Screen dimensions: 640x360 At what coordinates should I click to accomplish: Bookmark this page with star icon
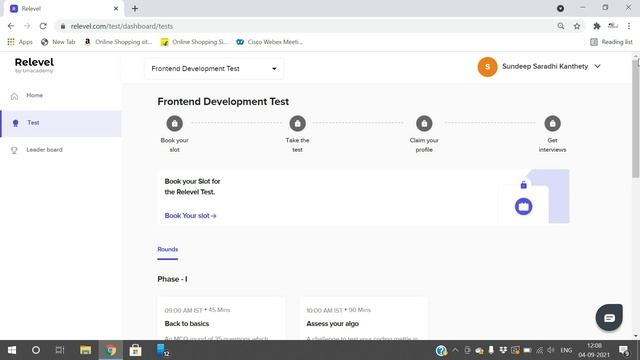[x=577, y=26]
